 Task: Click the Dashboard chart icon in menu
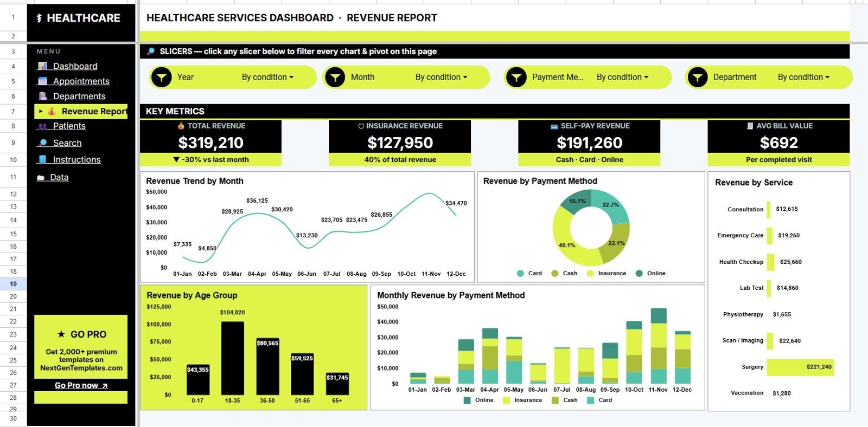point(42,66)
